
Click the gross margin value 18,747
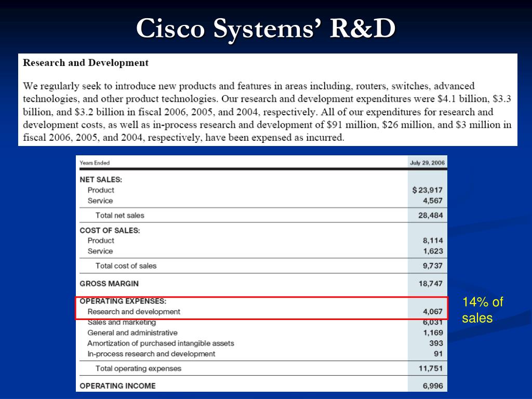[x=431, y=284]
